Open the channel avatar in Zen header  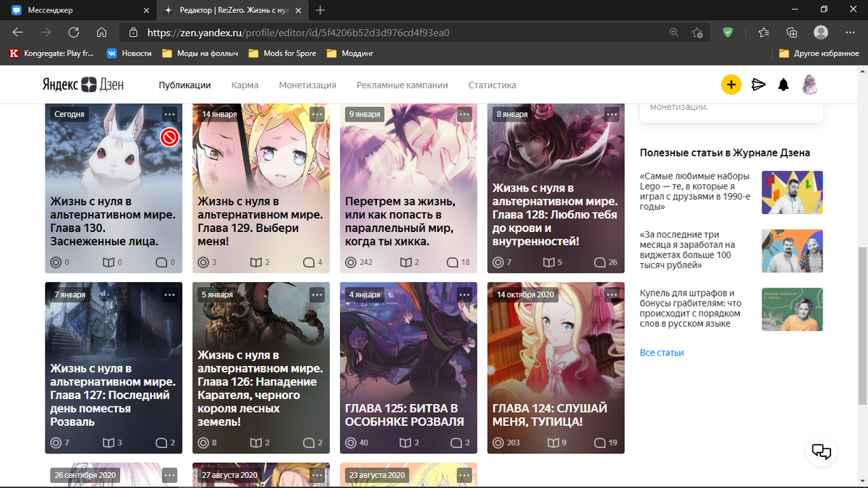pyautogui.click(x=809, y=85)
